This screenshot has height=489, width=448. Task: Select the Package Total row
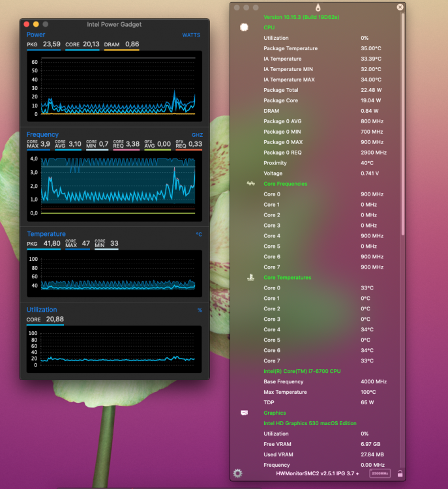[x=322, y=90]
